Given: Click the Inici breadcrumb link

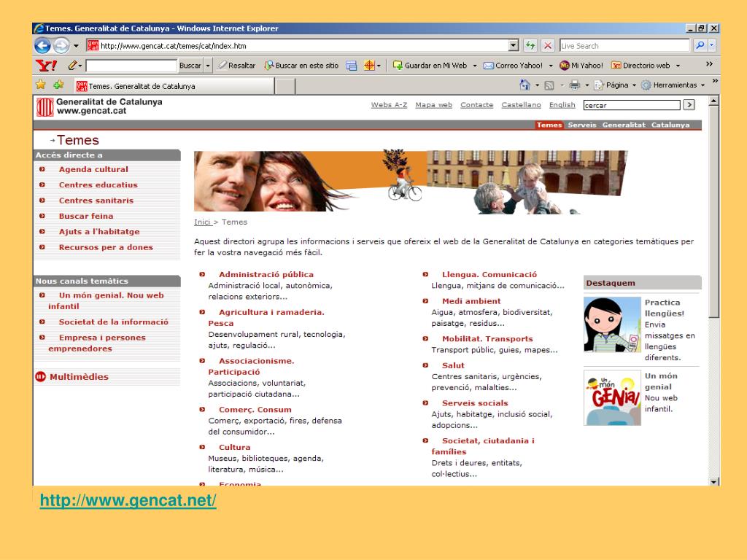Looking at the screenshot, I should point(203,222).
